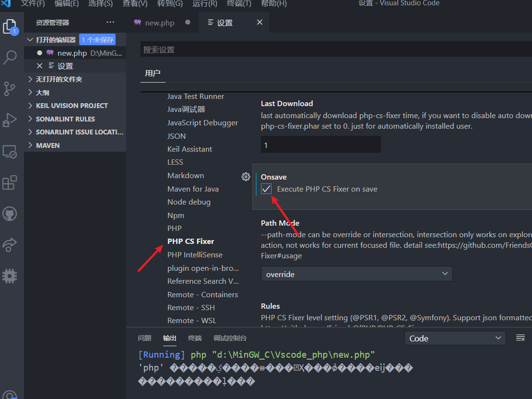Select Npm settings category
Viewport: 532px width, 399px height.
[x=176, y=215]
